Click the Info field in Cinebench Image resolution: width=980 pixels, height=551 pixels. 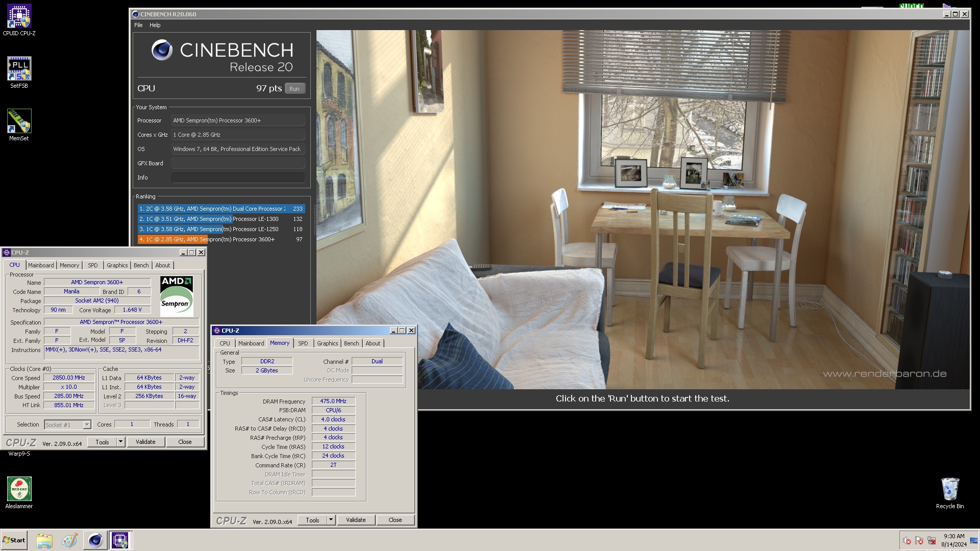(238, 178)
